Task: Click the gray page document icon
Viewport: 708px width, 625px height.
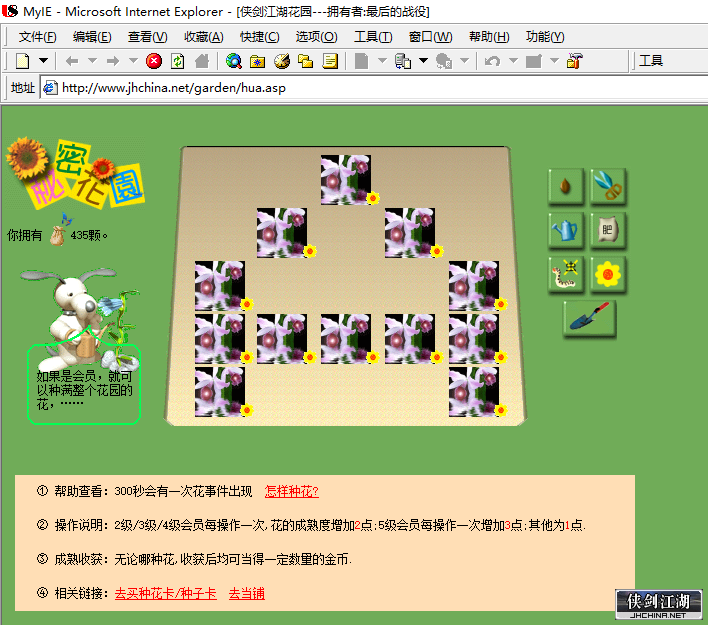Action: pos(361,61)
